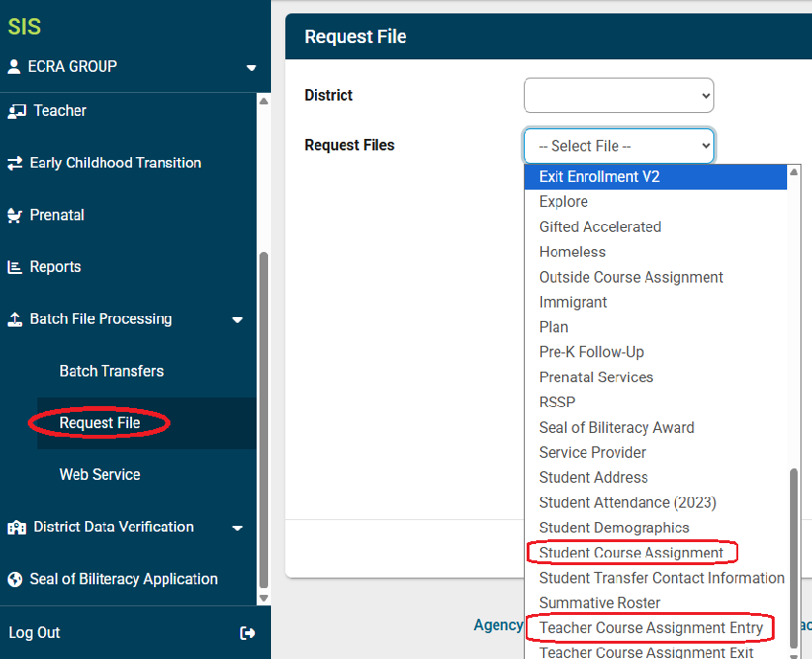Click the Teacher sidebar icon

click(x=16, y=111)
